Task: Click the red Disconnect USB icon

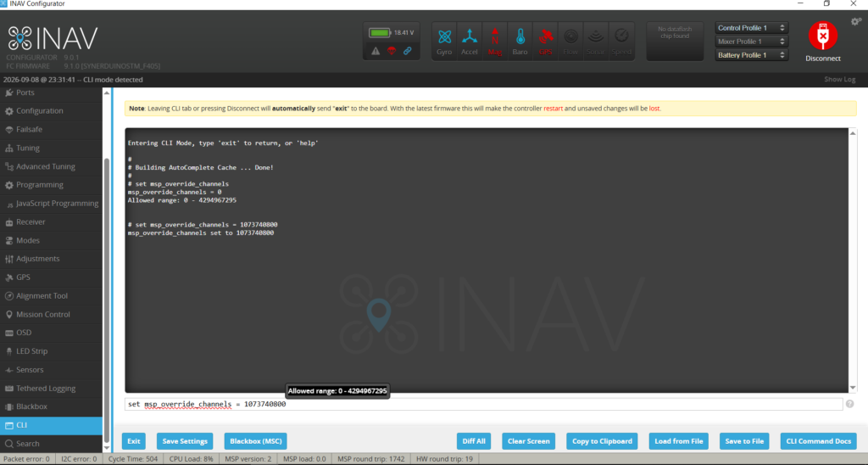Action: coord(822,36)
